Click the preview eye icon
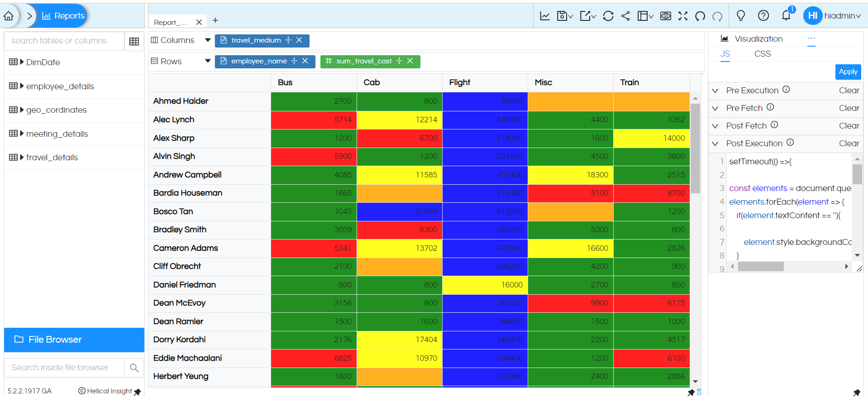Image resolution: width=868 pixels, height=397 pixels. 666,16
